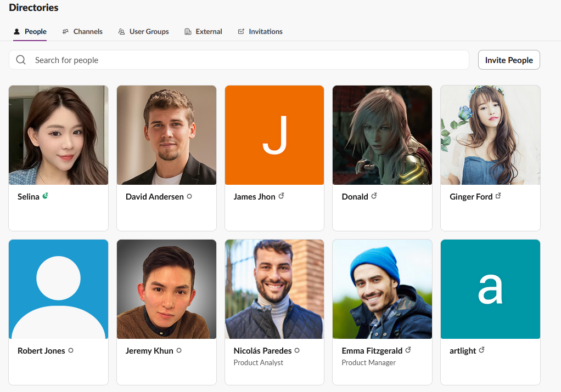Click James Jhon's orange J avatar

click(274, 135)
